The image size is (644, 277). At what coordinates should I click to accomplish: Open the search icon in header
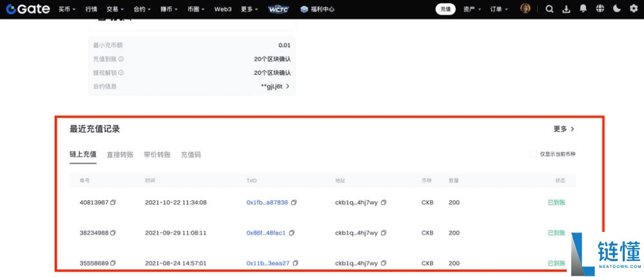(549, 9)
